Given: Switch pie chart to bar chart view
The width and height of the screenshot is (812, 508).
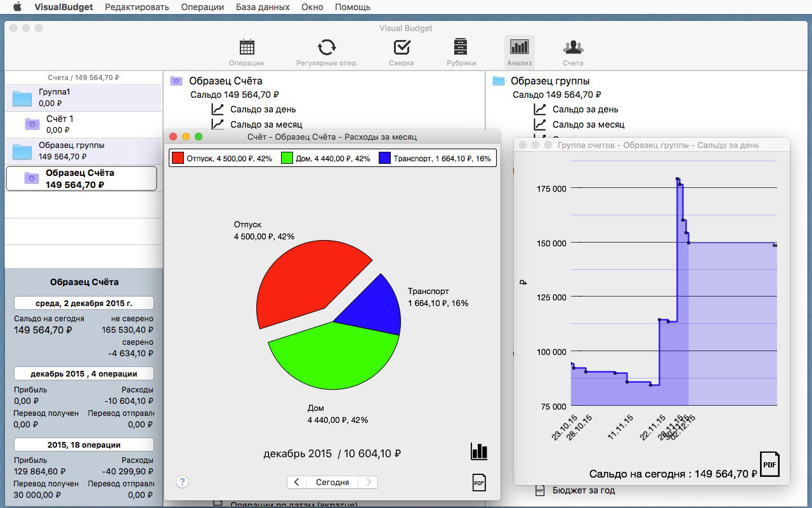Looking at the screenshot, I should coord(479,451).
